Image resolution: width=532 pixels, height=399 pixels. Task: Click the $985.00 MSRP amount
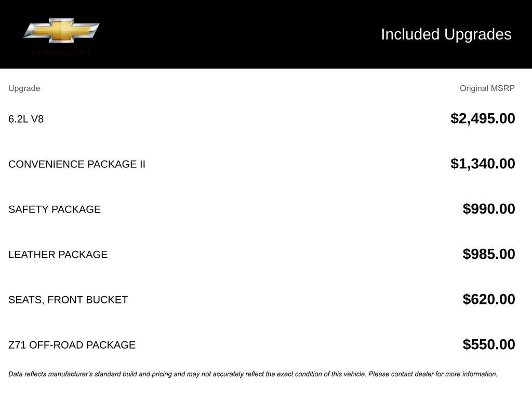pos(489,254)
